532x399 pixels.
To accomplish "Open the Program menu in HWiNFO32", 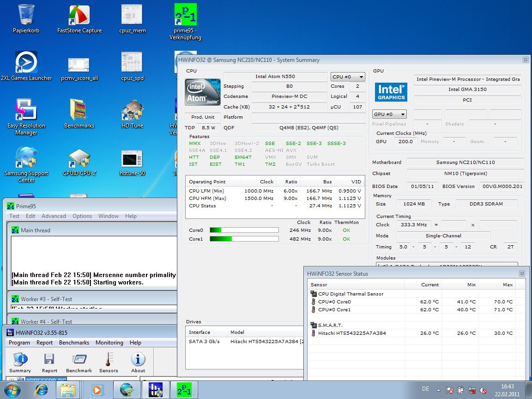I will tap(19, 343).
